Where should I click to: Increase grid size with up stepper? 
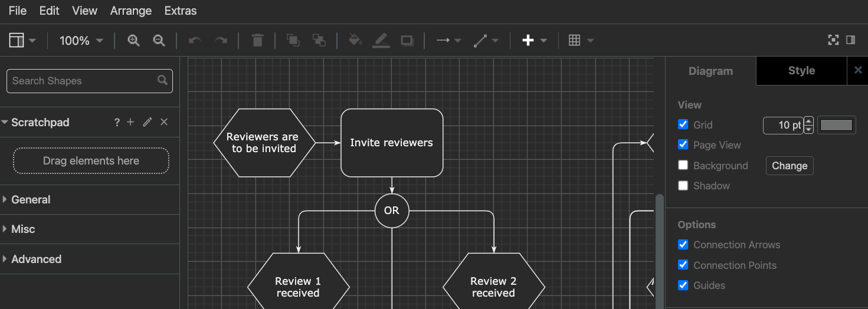(808, 121)
